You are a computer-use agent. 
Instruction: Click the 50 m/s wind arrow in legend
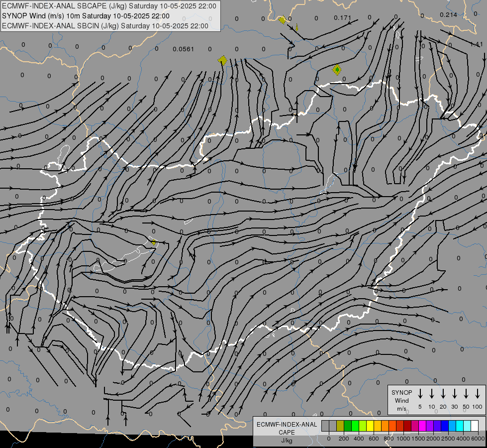point(466,394)
